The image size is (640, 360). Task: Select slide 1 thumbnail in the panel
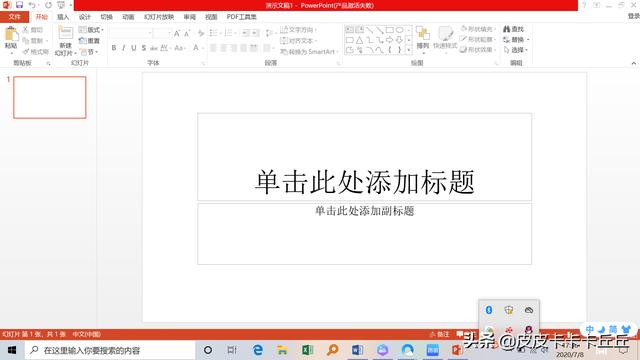pyautogui.click(x=50, y=97)
